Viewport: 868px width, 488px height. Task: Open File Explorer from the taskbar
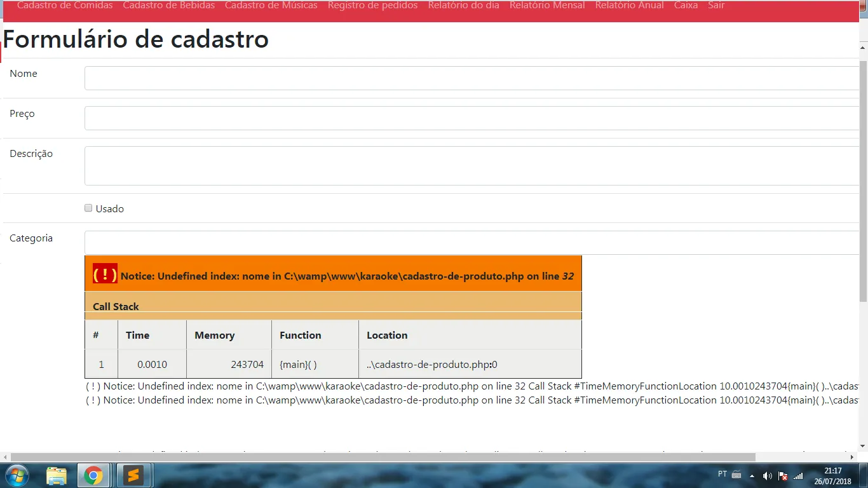click(57, 475)
